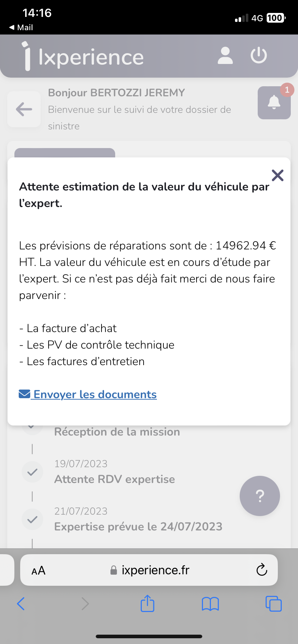The height and width of the screenshot is (644, 298).
Task: Navigate back in Safari browser
Action: pos(21,604)
